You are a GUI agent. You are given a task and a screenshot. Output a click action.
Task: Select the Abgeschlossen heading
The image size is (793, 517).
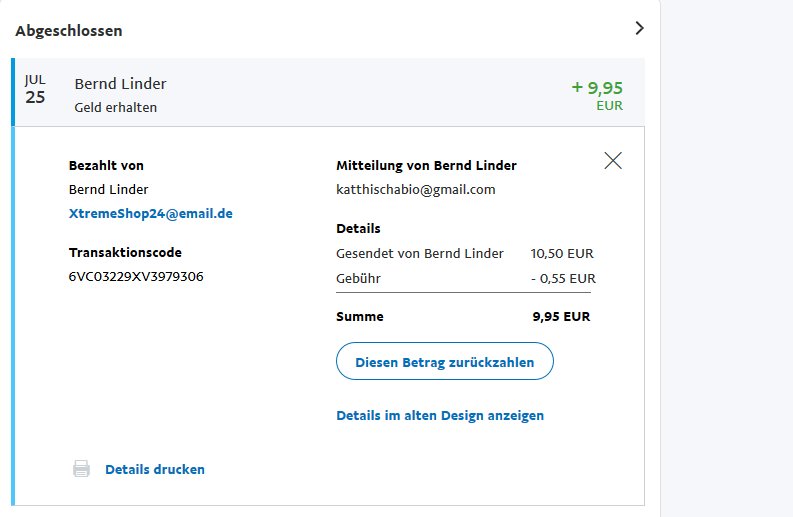(x=69, y=30)
